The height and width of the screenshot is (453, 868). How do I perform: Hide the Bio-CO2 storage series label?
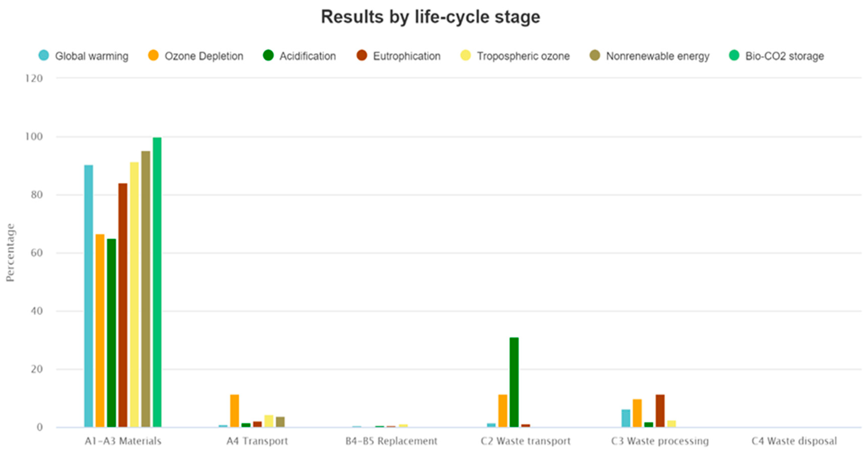click(x=784, y=56)
